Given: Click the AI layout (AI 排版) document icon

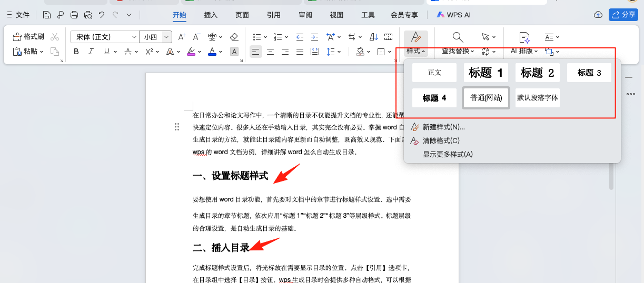Looking at the screenshot, I should [x=524, y=37].
